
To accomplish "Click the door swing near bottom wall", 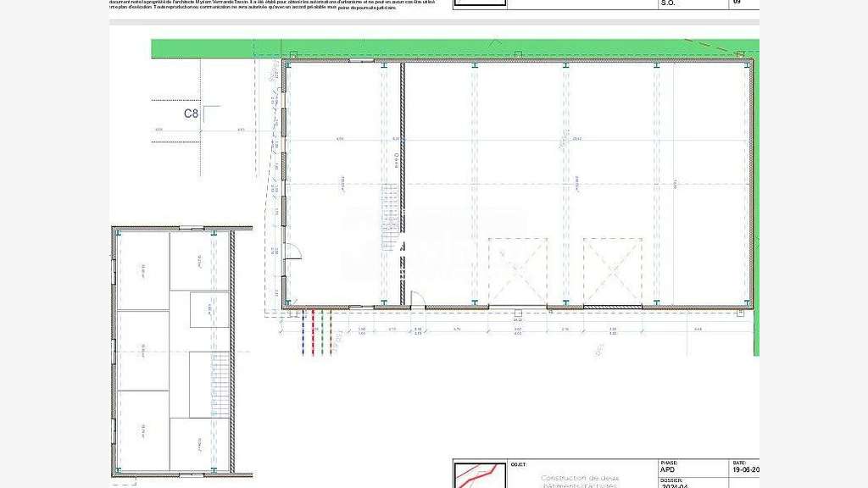I will coord(418,299).
